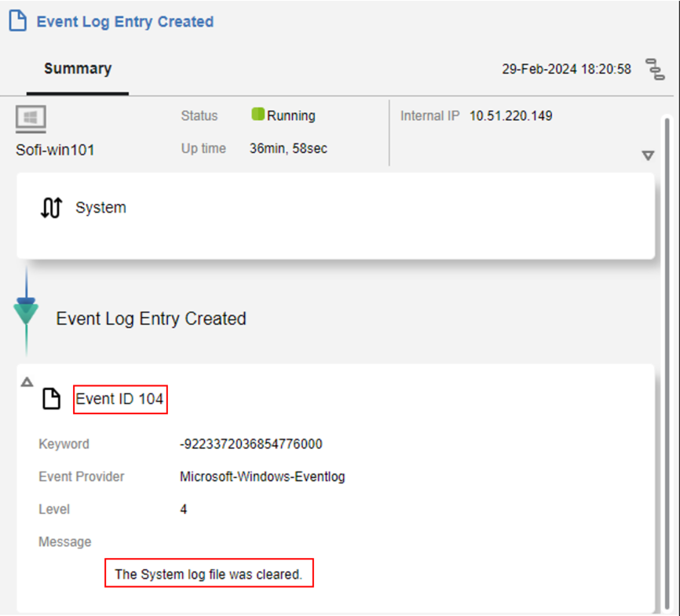Click the vertical scrollbar of the panel
Screen dimensions: 680x616
click(x=667, y=362)
